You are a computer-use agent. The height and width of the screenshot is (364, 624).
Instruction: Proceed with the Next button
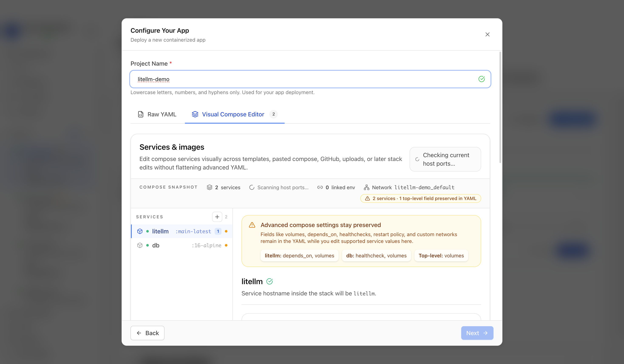point(477,333)
